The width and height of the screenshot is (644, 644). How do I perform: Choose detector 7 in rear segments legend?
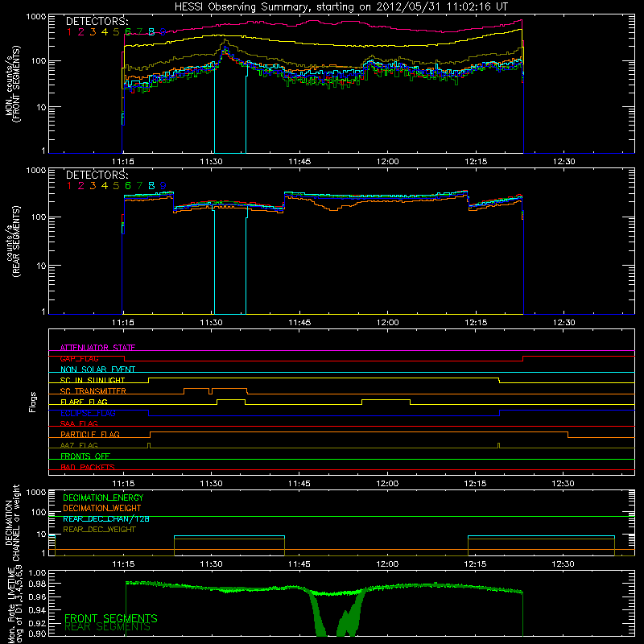coord(139,186)
